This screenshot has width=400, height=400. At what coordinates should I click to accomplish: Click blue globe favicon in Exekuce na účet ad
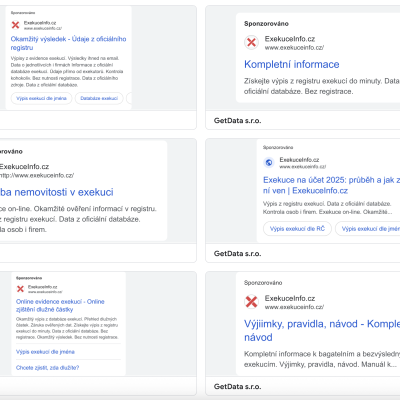pyautogui.click(x=269, y=163)
